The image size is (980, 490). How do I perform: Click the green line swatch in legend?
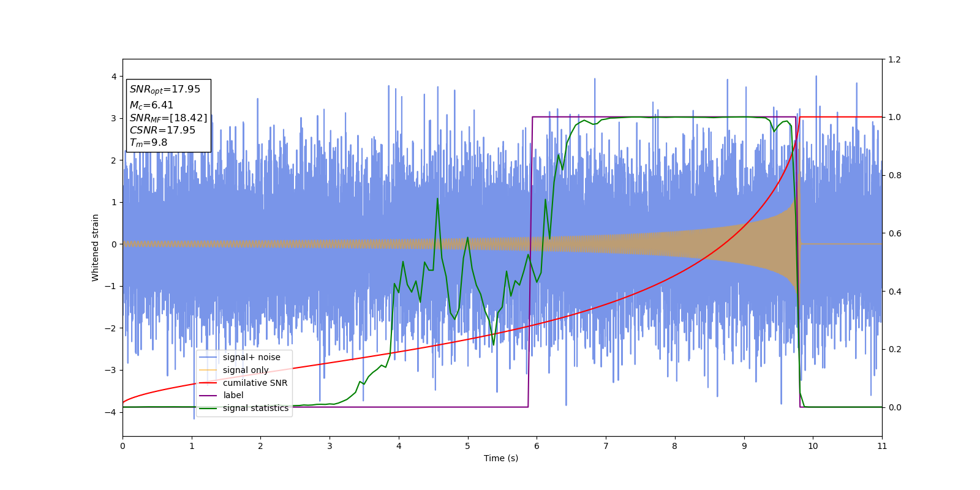coord(208,409)
